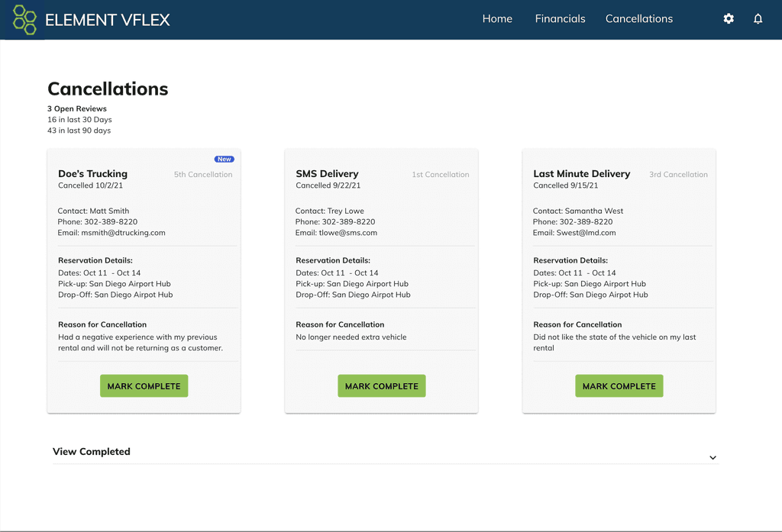Mark Last Minute Delivery cancellation complete
782x532 pixels.
pyautogui.click(x=619, y=386)
